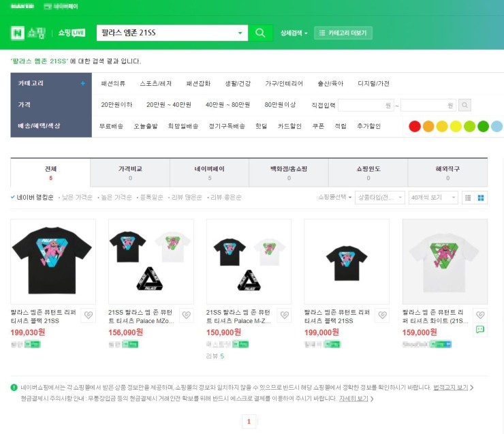Image resolution: width=504 pixels, height=434 pixels.
Task: Open the white Palace tee thumbnail priced 159,000원
Action: 445,262
